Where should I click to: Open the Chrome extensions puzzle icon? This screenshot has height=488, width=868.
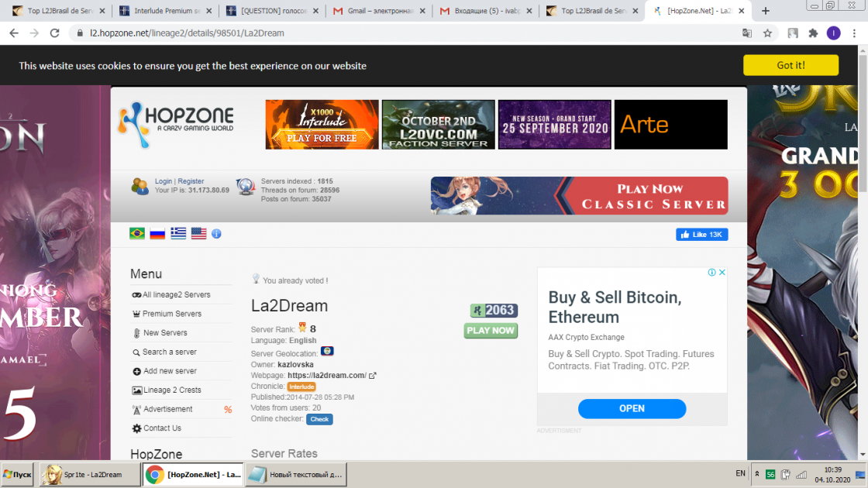click(x=813, y=33)
